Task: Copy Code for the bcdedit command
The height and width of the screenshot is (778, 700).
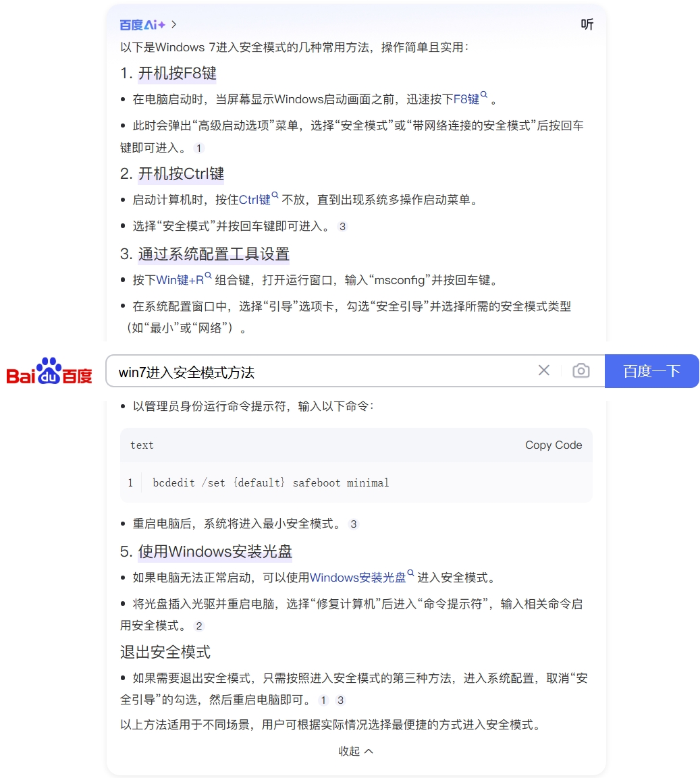Action: [554, 445]
